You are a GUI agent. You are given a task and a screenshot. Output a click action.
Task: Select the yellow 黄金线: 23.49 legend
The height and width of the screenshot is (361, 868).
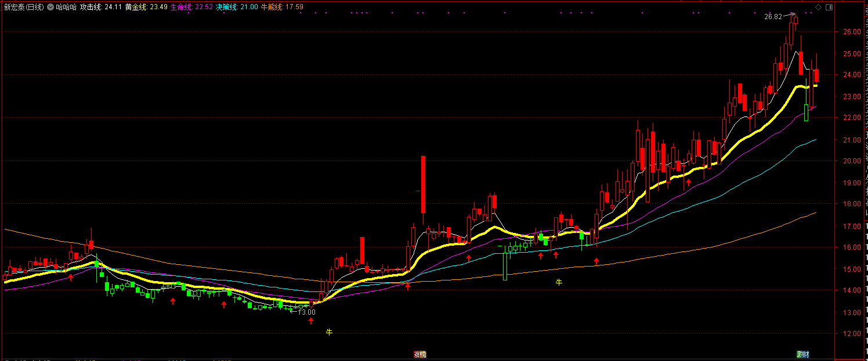pos(146,7)
